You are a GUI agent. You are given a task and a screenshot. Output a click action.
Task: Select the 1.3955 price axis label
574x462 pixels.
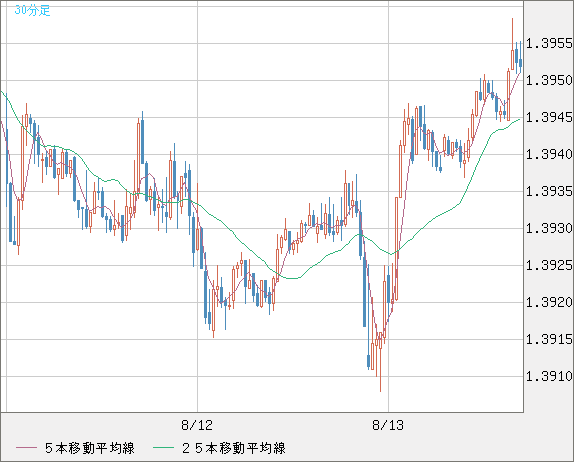[549, 44]
